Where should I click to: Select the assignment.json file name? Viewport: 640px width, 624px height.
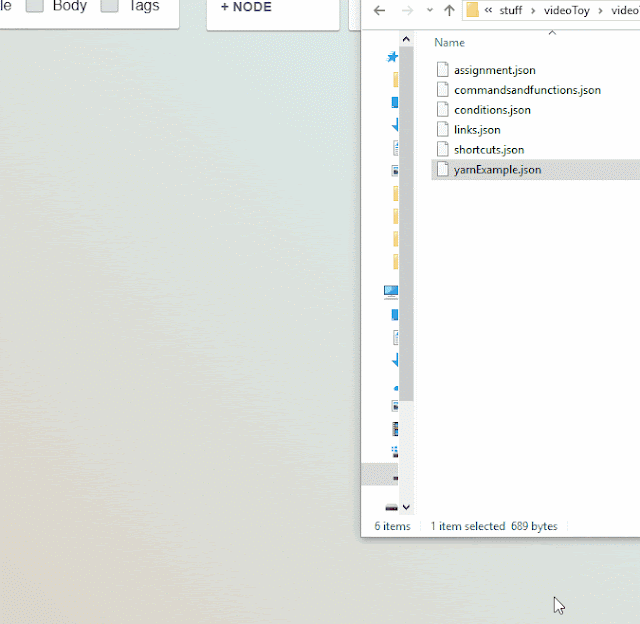click(x=495, y=70)
